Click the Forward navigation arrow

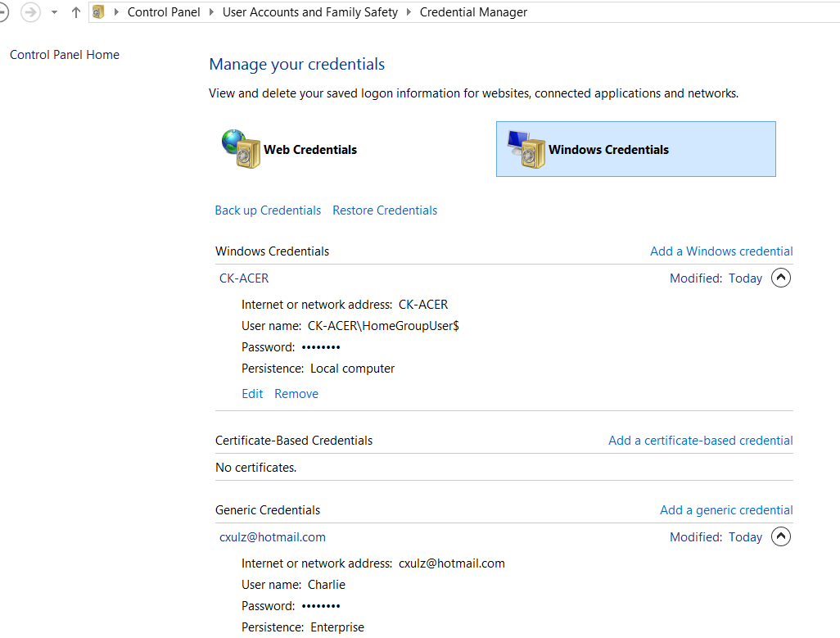click(x=30, y=12)
